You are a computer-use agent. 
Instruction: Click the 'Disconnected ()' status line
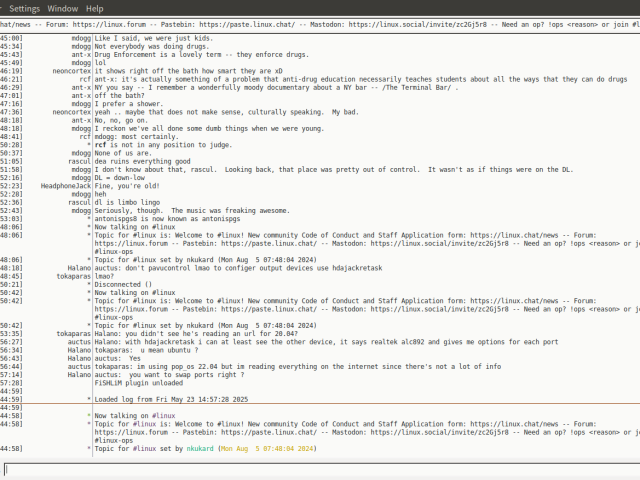130,285
